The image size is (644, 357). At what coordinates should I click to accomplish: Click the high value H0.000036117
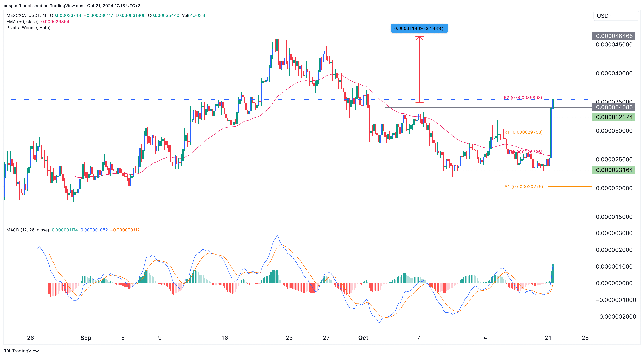(x=98, y=15)
